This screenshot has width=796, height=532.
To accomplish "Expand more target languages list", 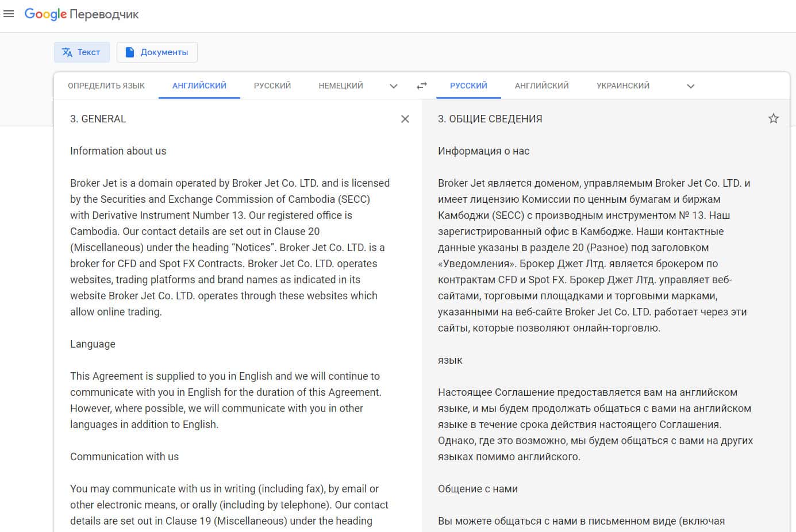I will tap(691, 86).
